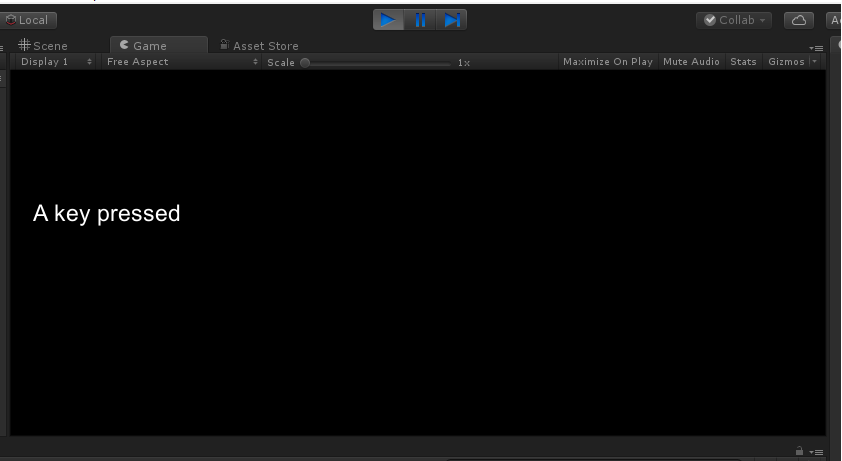
Task: Open the Free Aspect dropdown
Action: coord(182,62)
